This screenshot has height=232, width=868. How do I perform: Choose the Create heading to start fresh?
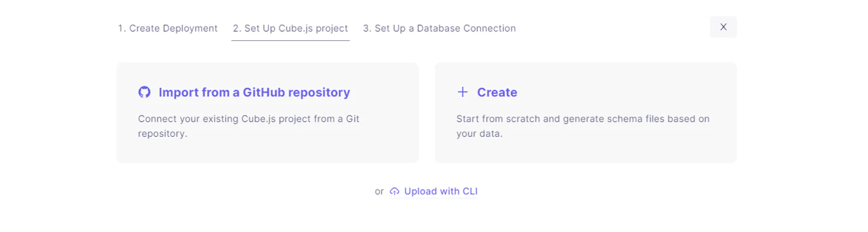497,92
